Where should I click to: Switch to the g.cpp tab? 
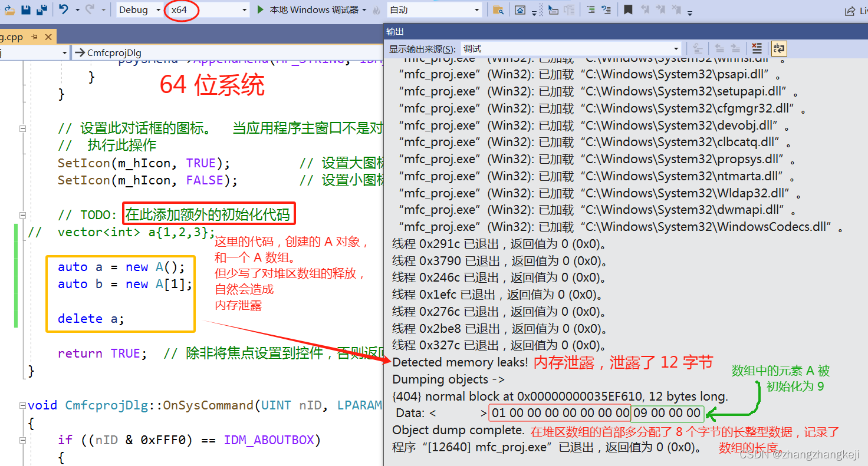(x=12, y=37)
